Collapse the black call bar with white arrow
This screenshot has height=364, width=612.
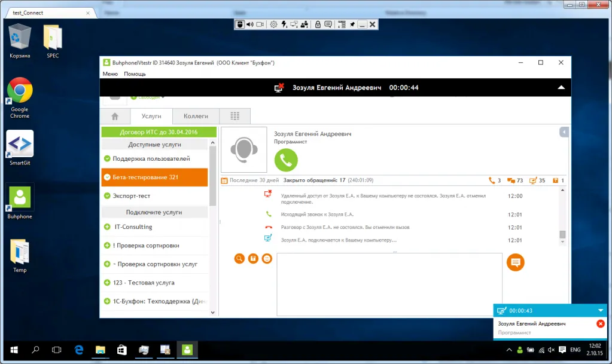point(561,87)
